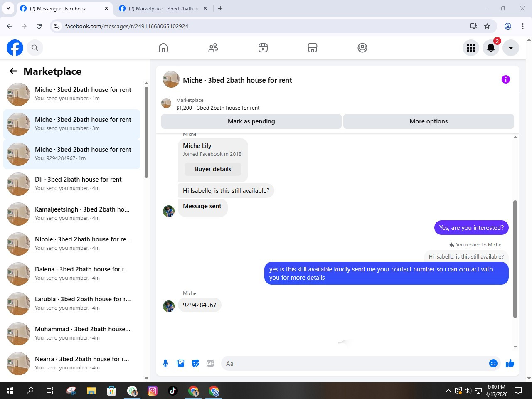The width and height of the screenshot is (532, 399).
Task: Open the emoji picker smiley
Action: tap(493, 363)
